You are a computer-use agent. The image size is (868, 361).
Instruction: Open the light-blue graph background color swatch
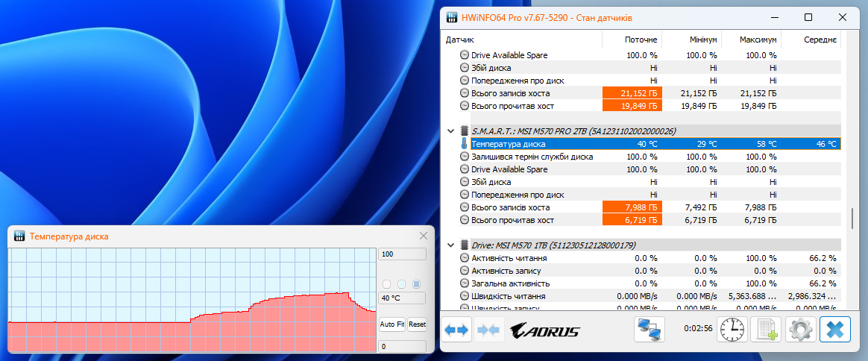click(401, 284)
